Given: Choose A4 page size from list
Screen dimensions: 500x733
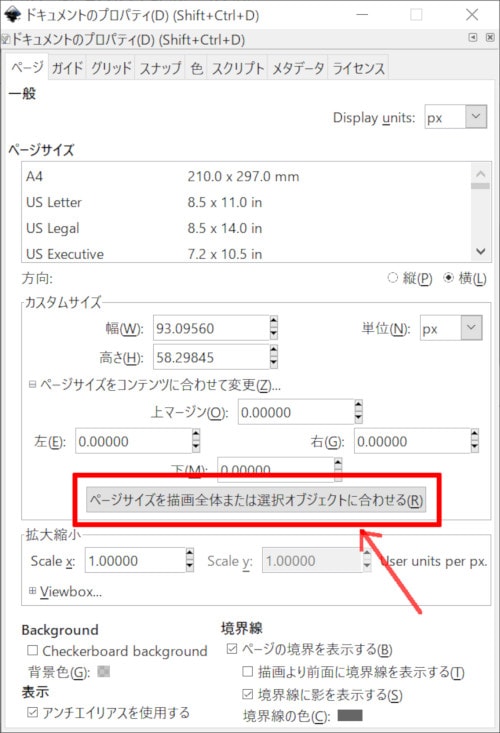Looking at the screenshot, I should (x=245, y=177).
